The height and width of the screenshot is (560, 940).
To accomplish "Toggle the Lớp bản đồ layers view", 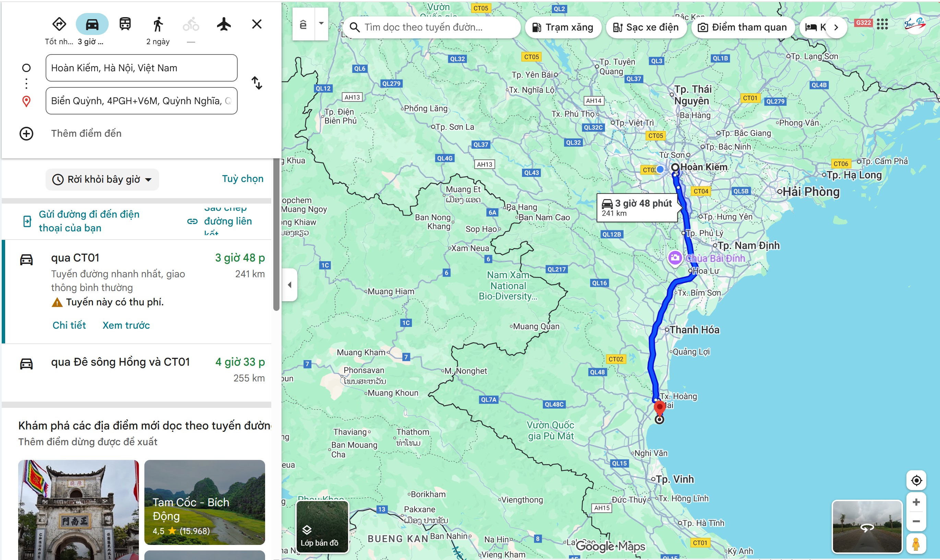I will point(322,527).
